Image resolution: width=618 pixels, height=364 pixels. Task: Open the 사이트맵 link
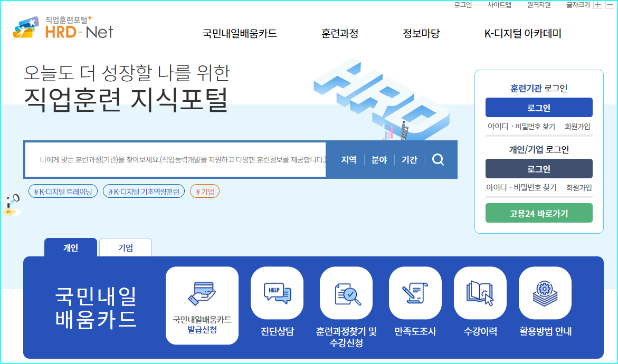point(499,5)
